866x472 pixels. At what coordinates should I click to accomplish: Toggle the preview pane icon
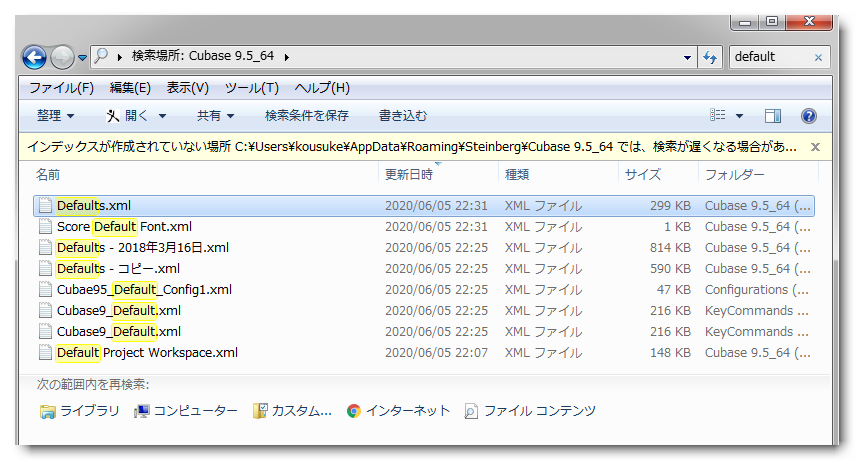(773, 116)
